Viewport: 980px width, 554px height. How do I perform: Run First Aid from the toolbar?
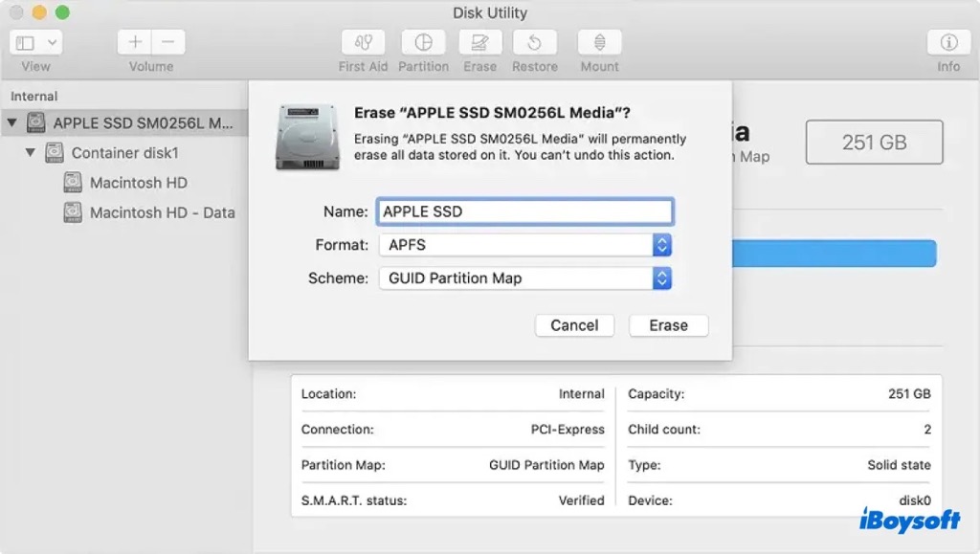click(x=363, y=43)
